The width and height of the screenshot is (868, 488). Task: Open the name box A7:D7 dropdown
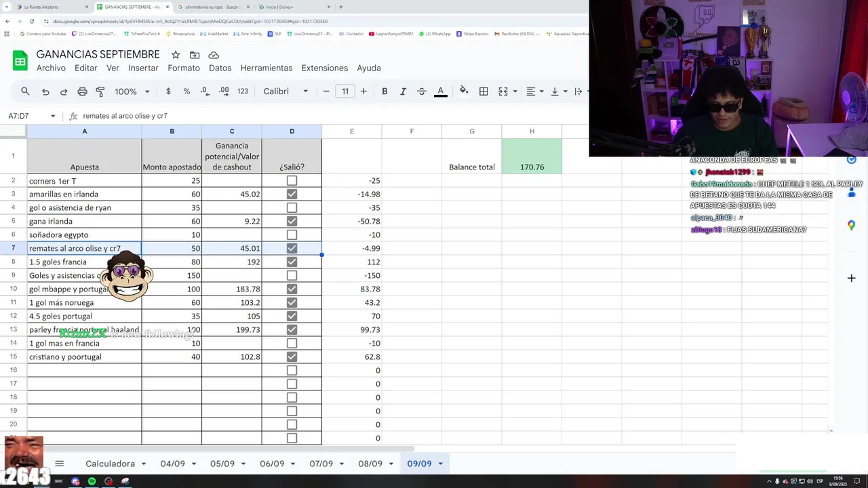pyautogui.click(x=53, y=116)
